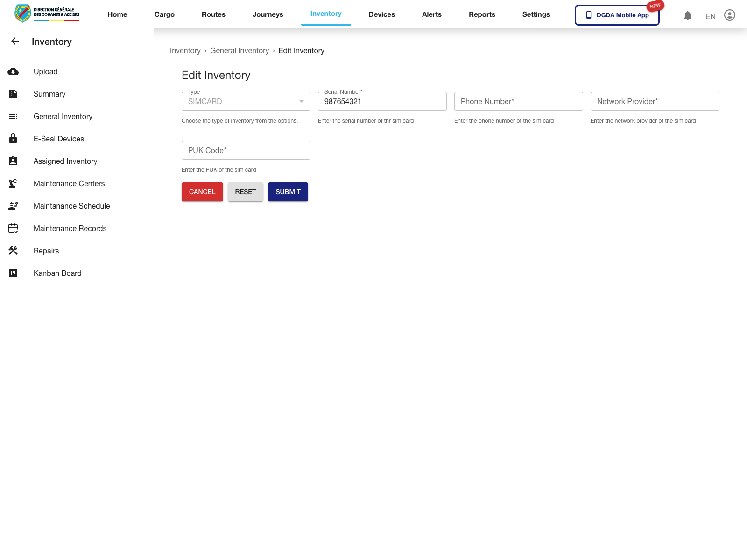Open notifications bell
Screen dimensions: 747x560
[x=687, y=16]
